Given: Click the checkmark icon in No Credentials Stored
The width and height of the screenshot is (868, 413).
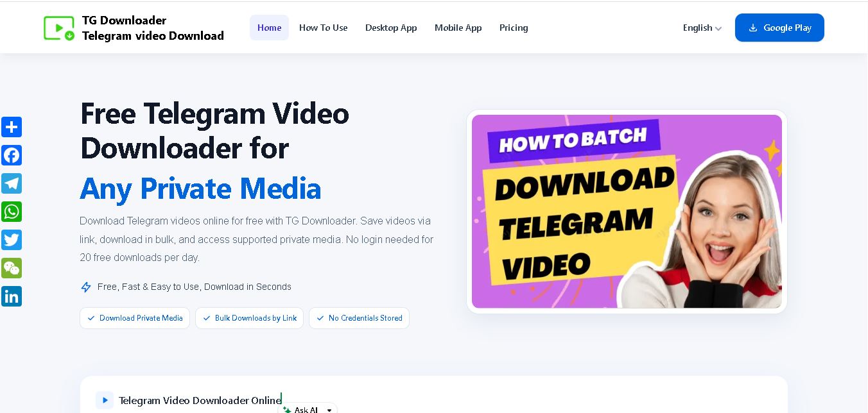Looking at the screenshot, I should tap(320, 318).
